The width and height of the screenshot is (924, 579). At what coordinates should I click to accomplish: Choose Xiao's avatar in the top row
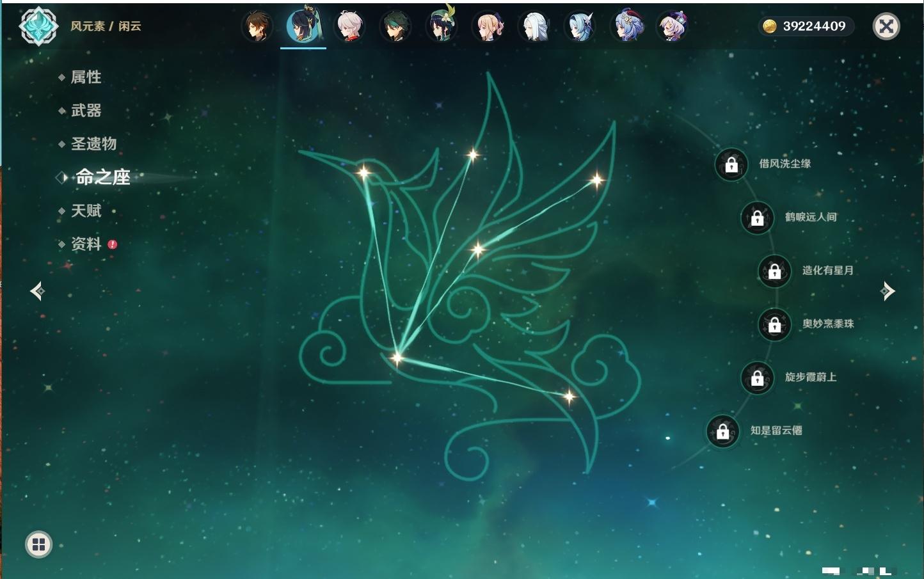pyautogui.click(x=395, y=27)
